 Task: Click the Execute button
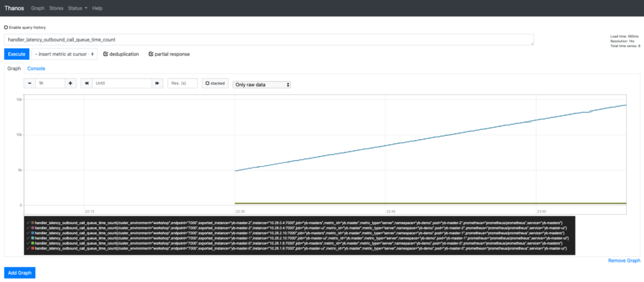17,54
